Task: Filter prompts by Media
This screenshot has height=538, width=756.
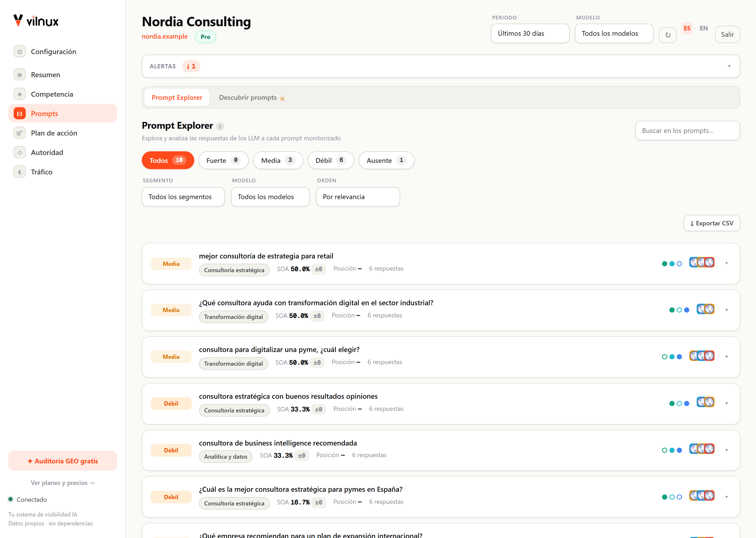Action: [278, 160]
